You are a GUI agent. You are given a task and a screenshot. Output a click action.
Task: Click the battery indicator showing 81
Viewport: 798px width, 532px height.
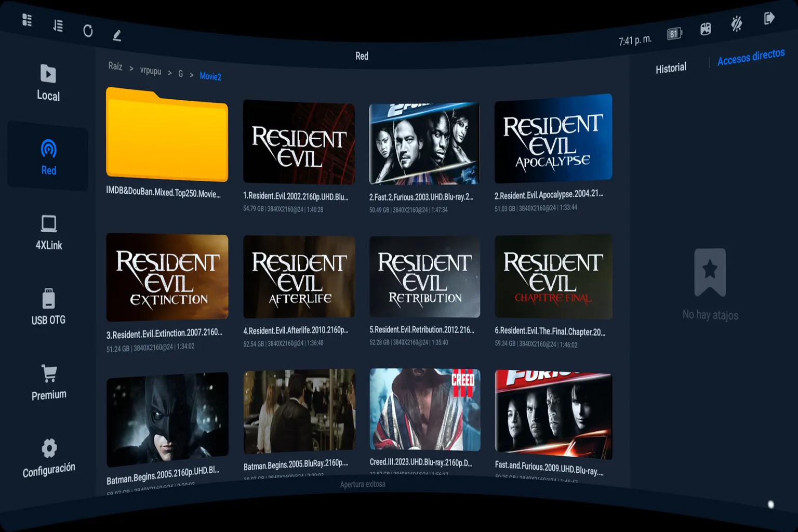pyautogui.click(x=674, y=34)
